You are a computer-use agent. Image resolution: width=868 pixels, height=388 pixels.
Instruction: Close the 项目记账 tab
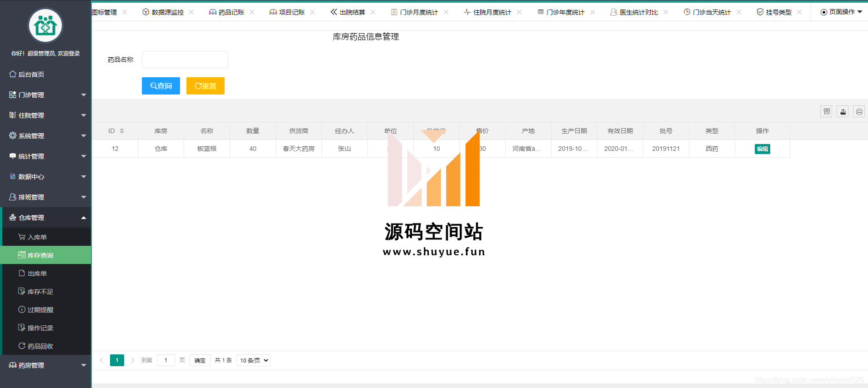(312, 12)
